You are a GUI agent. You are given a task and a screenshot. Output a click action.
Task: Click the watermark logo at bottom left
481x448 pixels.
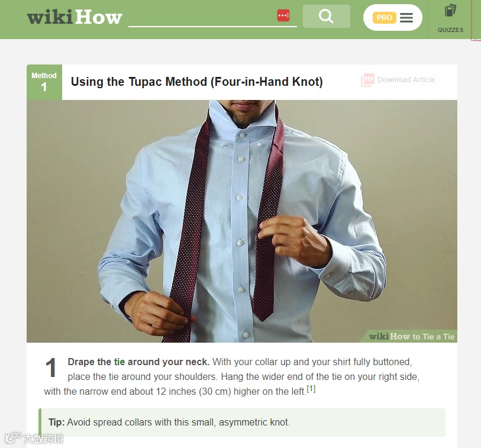pyautogui.click(x=34, y=437)
